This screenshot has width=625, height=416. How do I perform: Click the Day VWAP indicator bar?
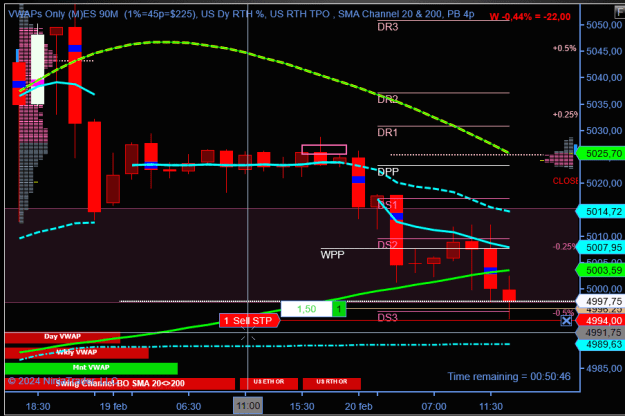coord(62,337)
